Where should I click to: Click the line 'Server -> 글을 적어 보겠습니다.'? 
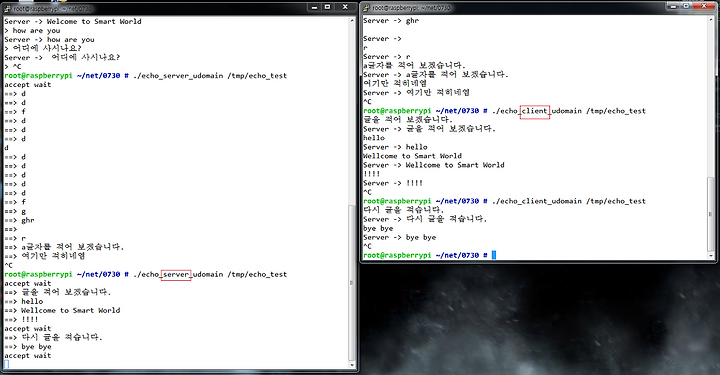(429, 129)
